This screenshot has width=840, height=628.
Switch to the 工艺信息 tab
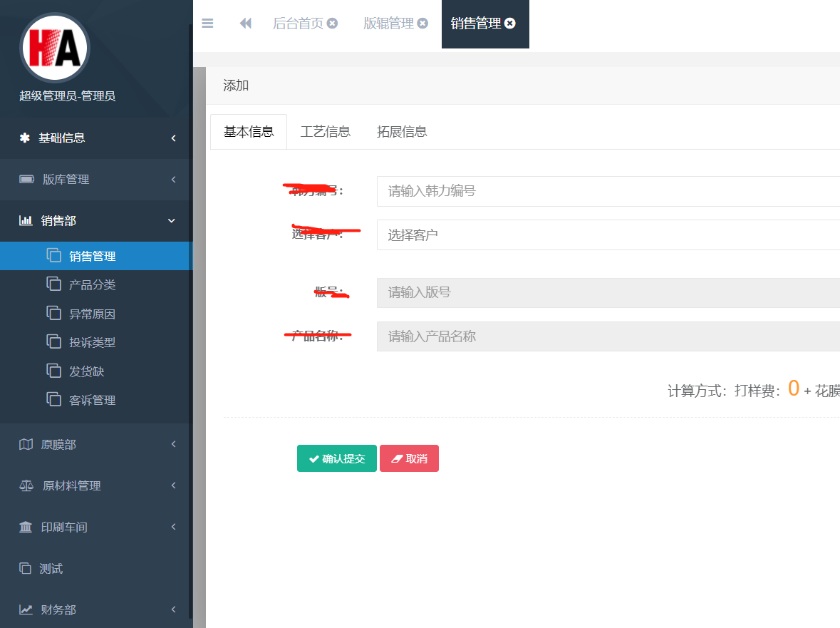pos(326,132)
